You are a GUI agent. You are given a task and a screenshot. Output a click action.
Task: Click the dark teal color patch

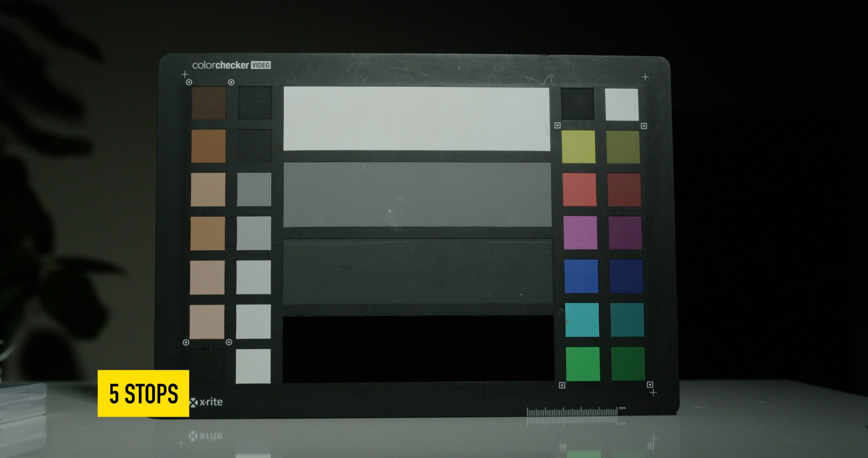coord(627,320)
